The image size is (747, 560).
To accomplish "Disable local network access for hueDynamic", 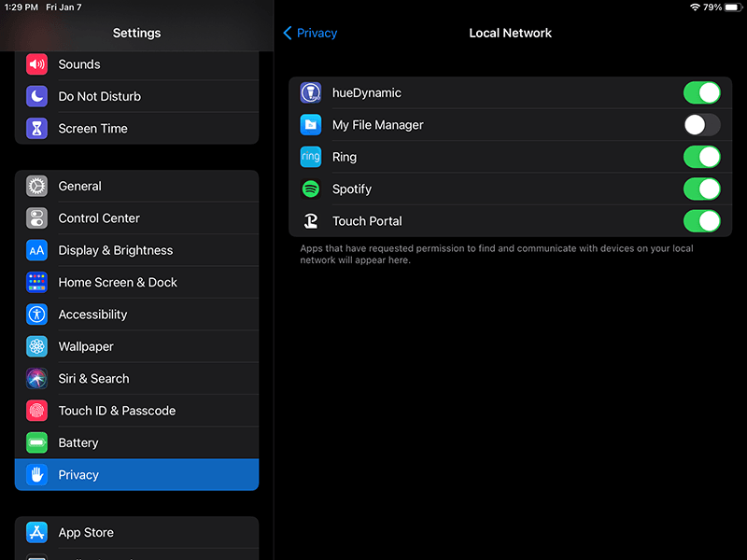I will pyautogui.click(x=702, y=92).
